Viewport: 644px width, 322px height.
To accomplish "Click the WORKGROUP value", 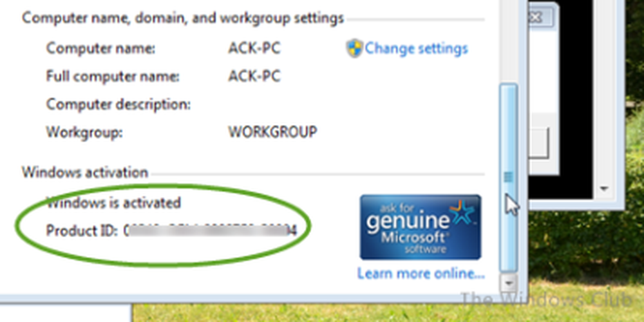I will [272, 132].
